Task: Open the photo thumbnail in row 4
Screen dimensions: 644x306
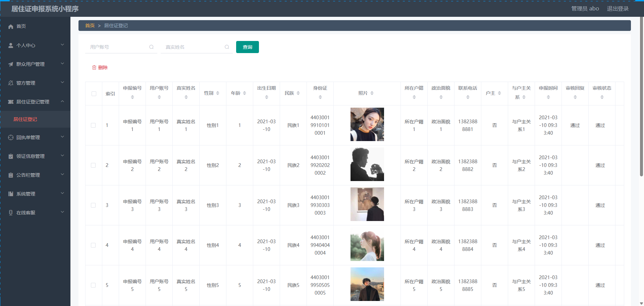Action: pos(367,244)
